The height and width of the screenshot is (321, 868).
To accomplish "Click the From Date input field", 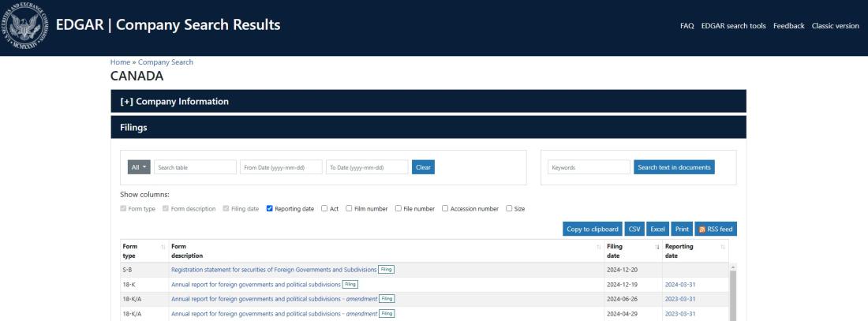I will (281, 167).
